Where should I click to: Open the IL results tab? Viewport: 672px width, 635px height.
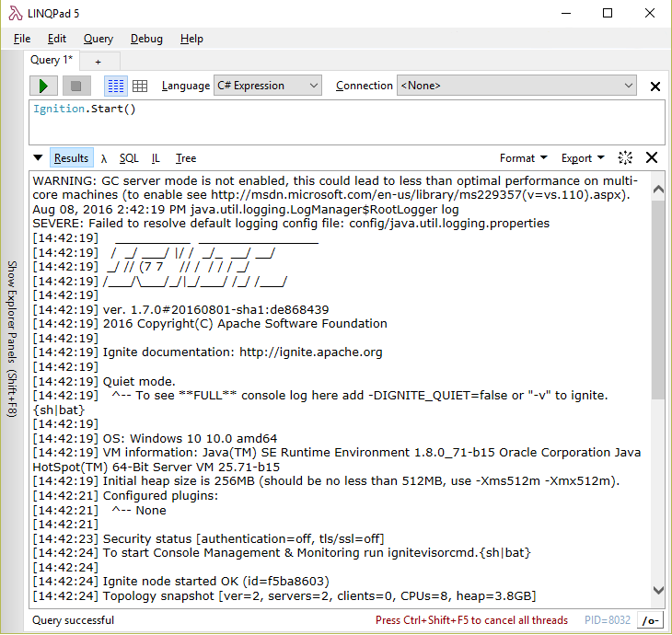click(156, 158)
